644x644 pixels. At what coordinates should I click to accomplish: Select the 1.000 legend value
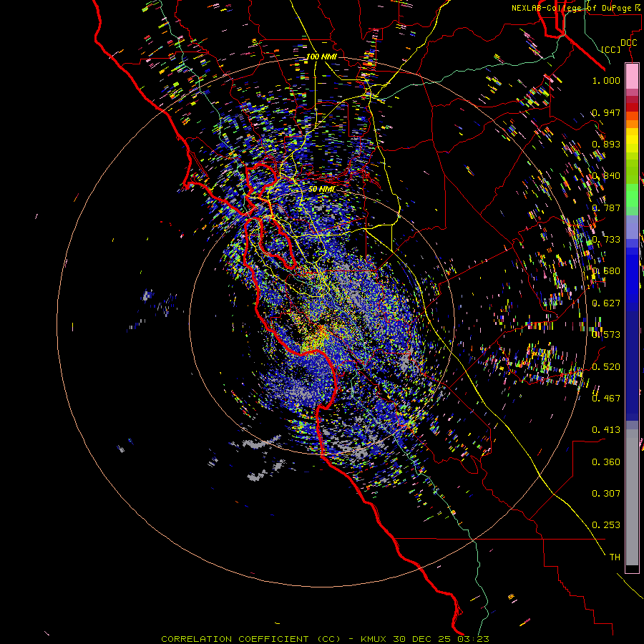(x=606, y=80)
